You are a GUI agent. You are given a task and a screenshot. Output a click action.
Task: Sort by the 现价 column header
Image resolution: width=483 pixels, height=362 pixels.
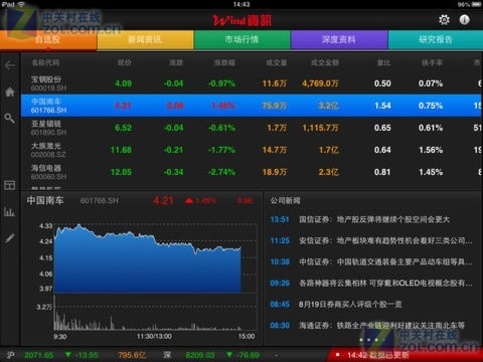[124, 63]
